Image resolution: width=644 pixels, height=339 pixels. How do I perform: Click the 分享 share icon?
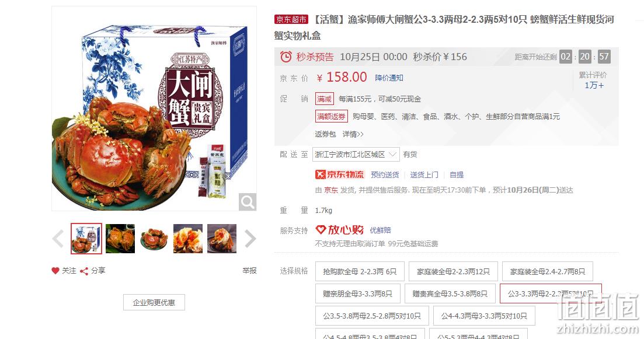pyautogui.click(x=84, y=271)
